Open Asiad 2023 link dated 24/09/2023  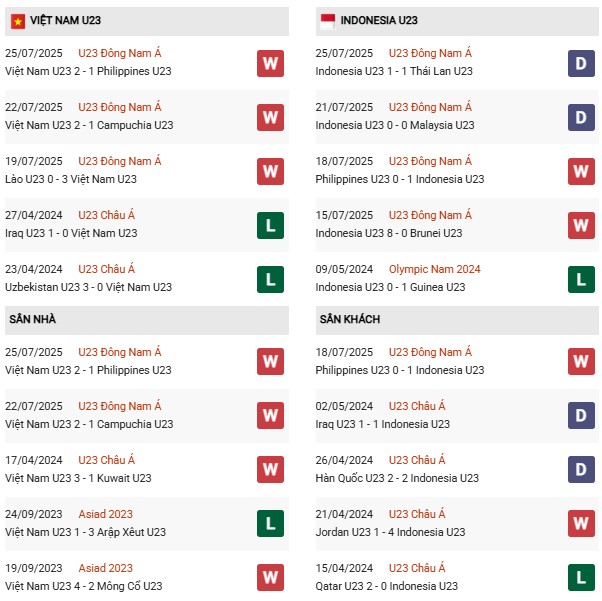tap(105, 514)
